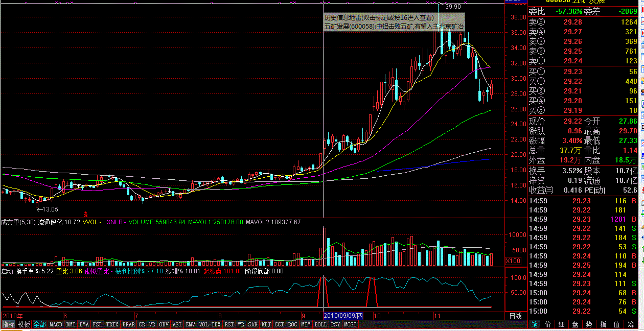Click the 最高 value 29.70
This screenshot has height=331, width=644.
[627, 131]
